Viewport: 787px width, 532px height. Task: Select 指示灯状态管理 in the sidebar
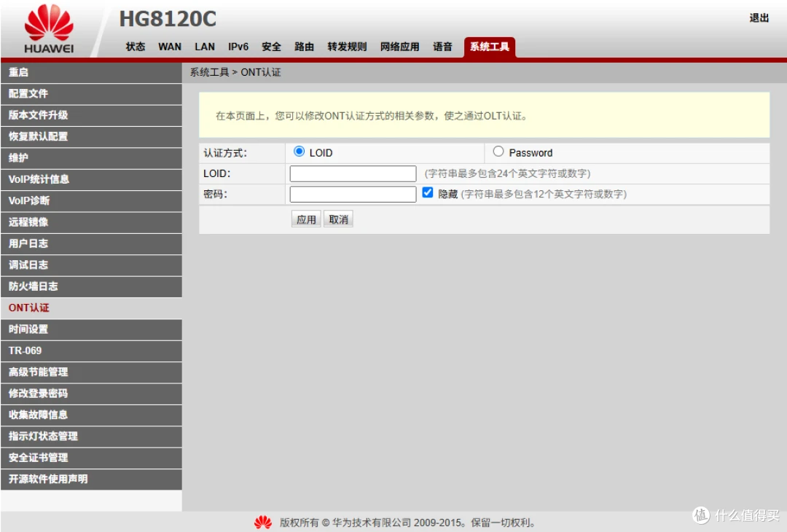click(91, 437)
